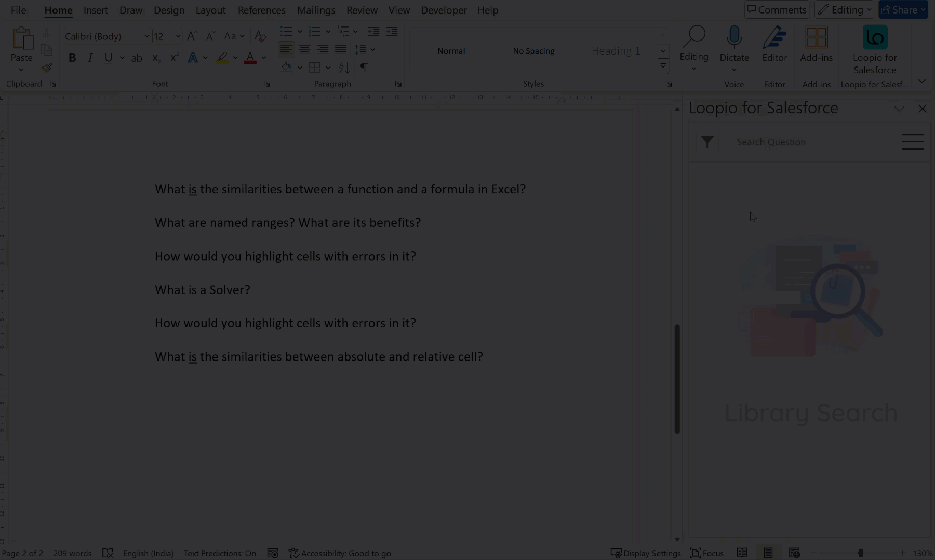Image resolution: width=935 pixels, height=560 pixels.
Task: Align text right
Action: [323, 50]
